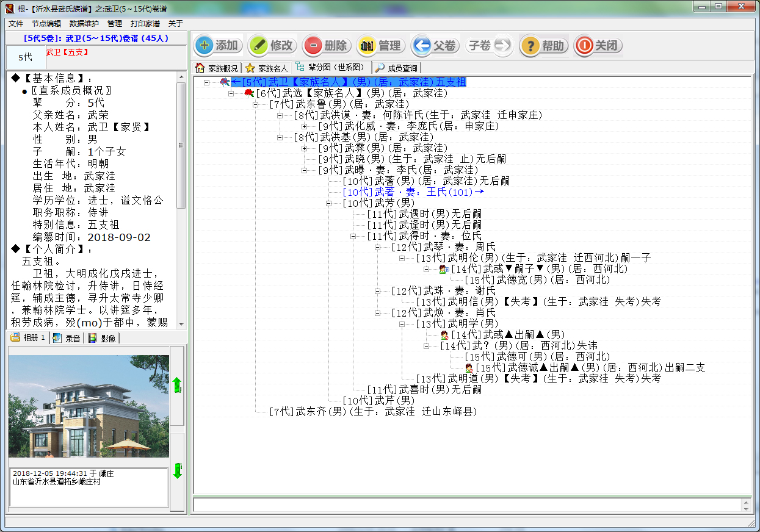
Task: Open the 打印家谱 menu
Action: (x=145, y=24)
